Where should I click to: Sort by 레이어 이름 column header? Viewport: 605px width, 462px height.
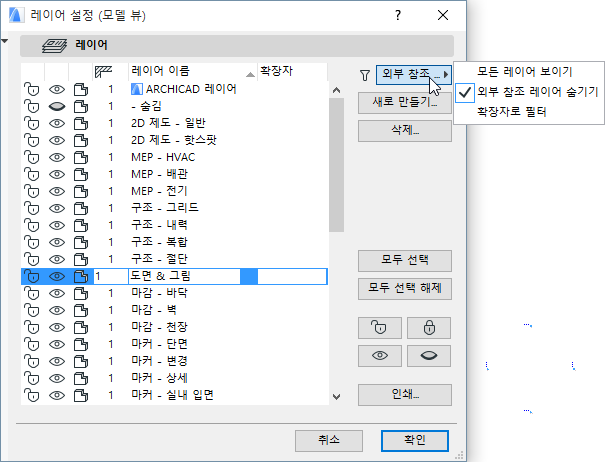[x=193, y=71]
